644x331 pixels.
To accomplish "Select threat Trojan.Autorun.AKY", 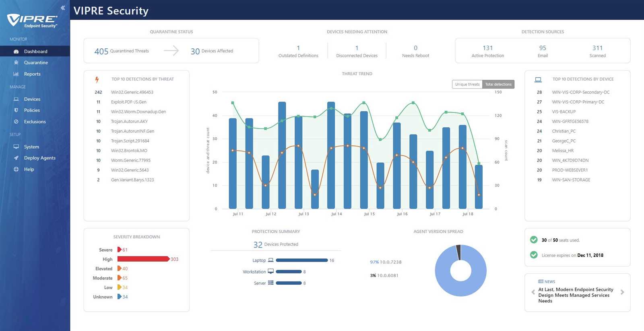I will (x=129, y=121).
